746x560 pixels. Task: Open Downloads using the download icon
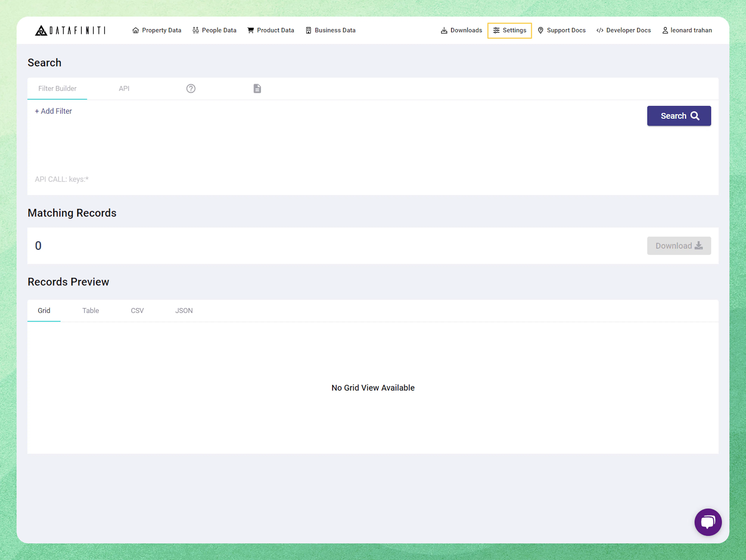click(444, 30)
